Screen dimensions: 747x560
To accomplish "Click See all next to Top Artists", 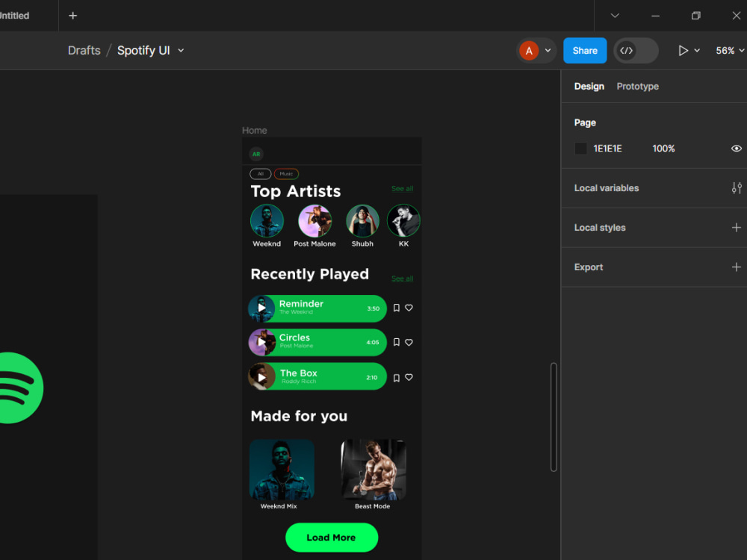I will [402, 189].
